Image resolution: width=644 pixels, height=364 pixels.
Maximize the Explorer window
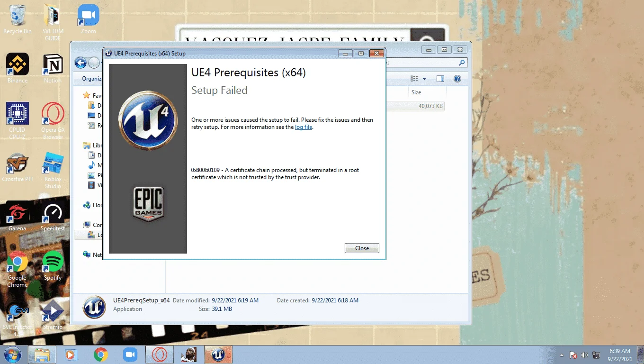pyautogui.click(x=444, y=49)
